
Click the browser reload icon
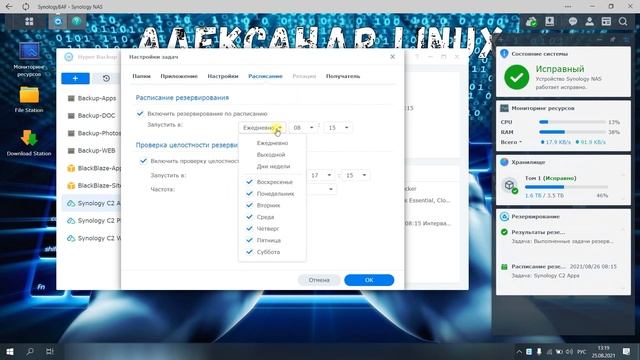click(26, 7)
